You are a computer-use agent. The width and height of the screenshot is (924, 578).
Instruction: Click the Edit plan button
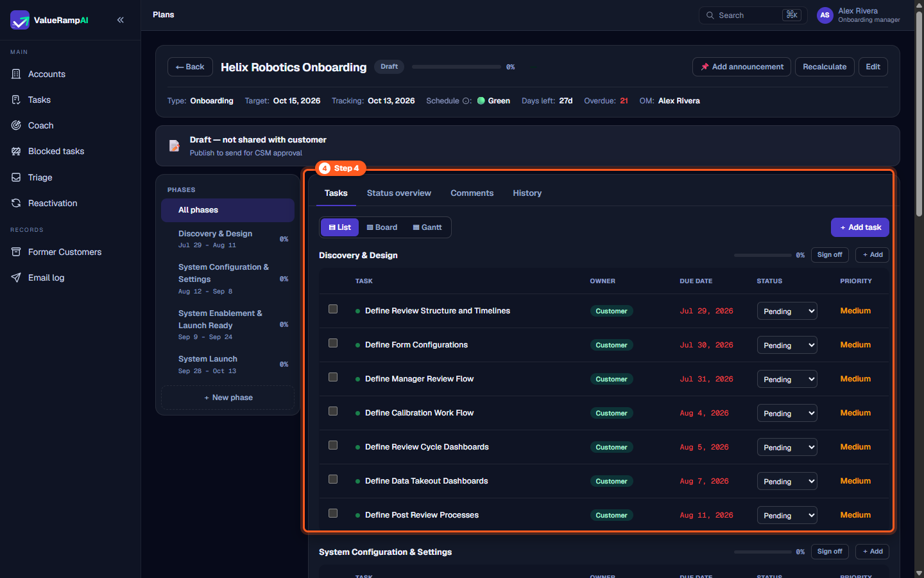pyautogui.click(x=873, y=67)
